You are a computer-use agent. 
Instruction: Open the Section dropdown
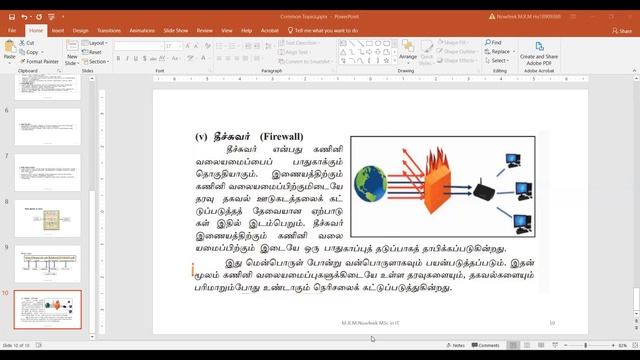(96, 62)
